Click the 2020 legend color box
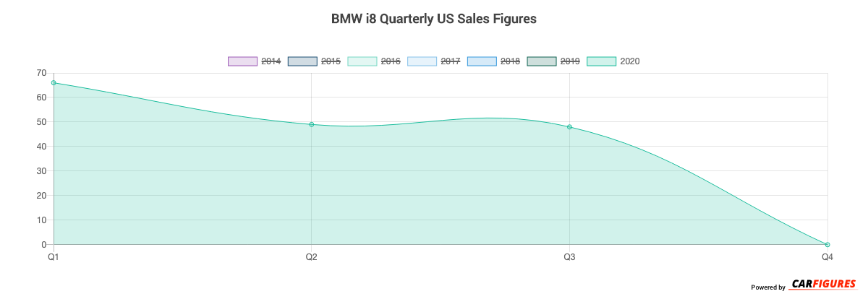Viewport: 868px width, 299px height. [x=602, y=61]
